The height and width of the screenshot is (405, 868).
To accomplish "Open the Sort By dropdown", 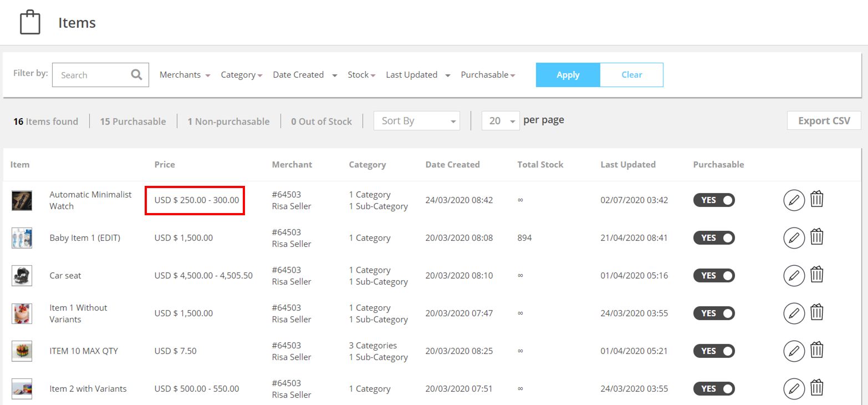I will click(417, 121).
